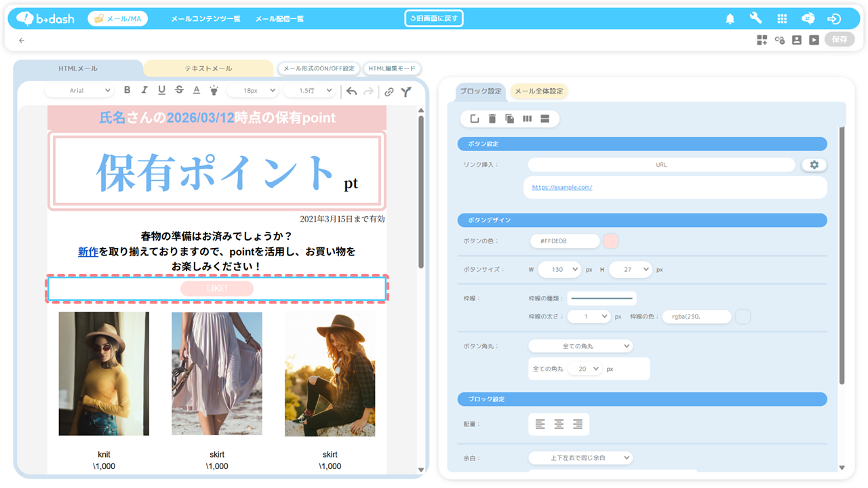868x488 pixels.
Task: Click the pink button color swatch
Action: pos(611,241)
